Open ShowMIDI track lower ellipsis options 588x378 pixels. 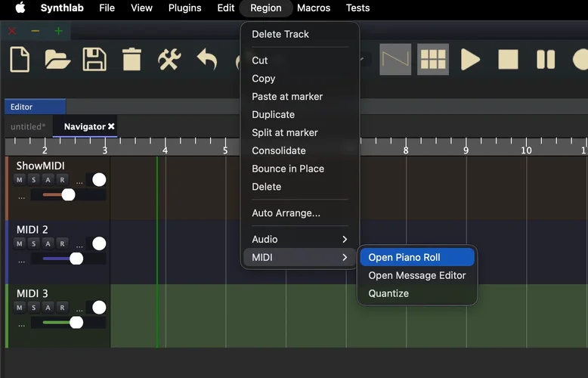pos(21,197)
